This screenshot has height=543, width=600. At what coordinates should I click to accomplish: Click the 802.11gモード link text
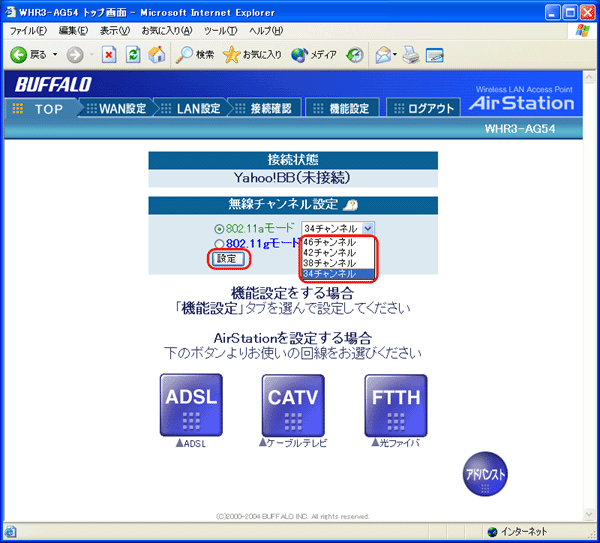pyautogui.click(x=262, y=243)
